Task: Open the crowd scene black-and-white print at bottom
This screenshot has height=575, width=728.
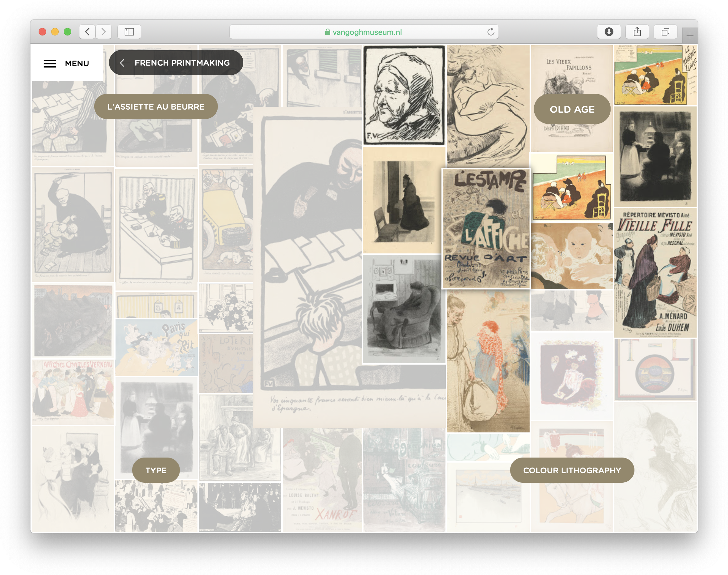Action: click(x=156, y=506)
